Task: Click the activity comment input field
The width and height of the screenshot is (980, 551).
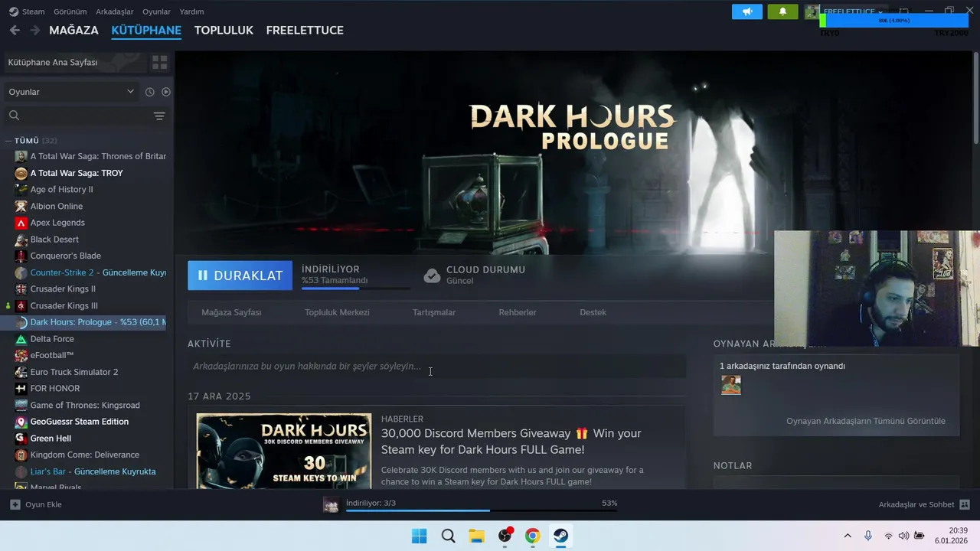Action: [x=436, y=367]
